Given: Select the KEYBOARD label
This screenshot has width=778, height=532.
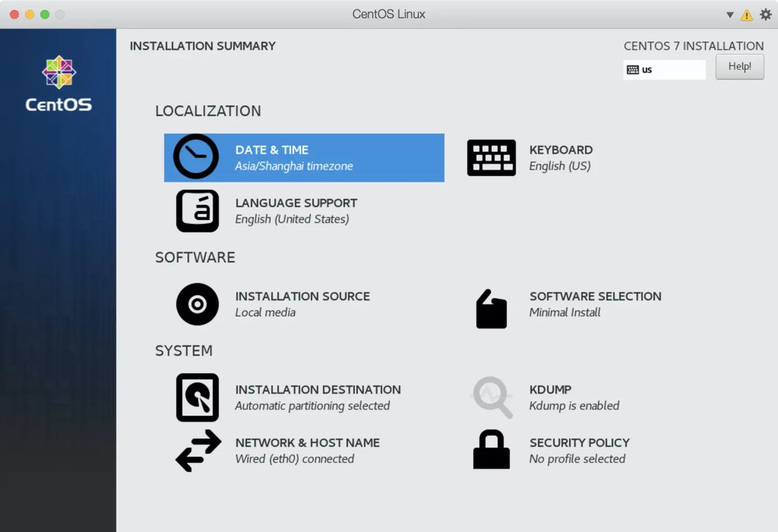Looking at the screenshot, I should point(561,150).
